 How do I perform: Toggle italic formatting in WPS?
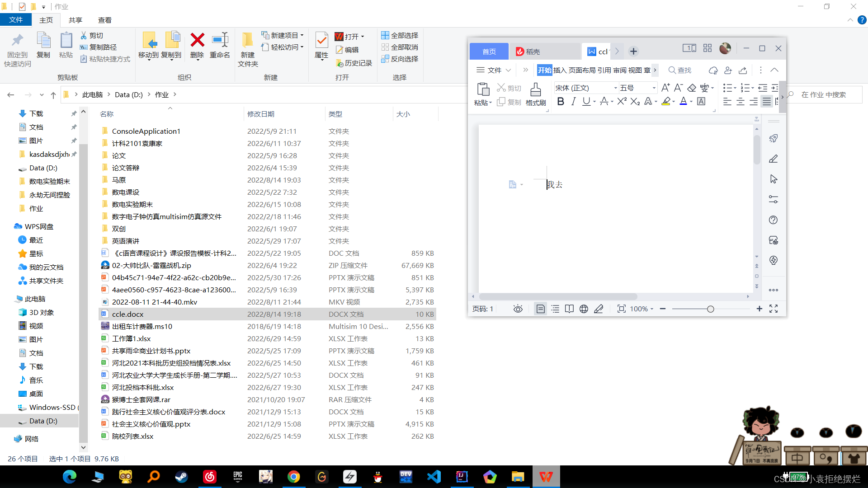coord(573,102)
